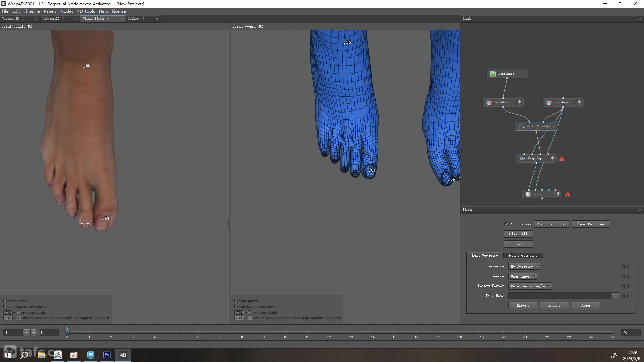This screenshot has width=644, height=362.
Task: Select the Left Geometry tab
Action: 485,255
